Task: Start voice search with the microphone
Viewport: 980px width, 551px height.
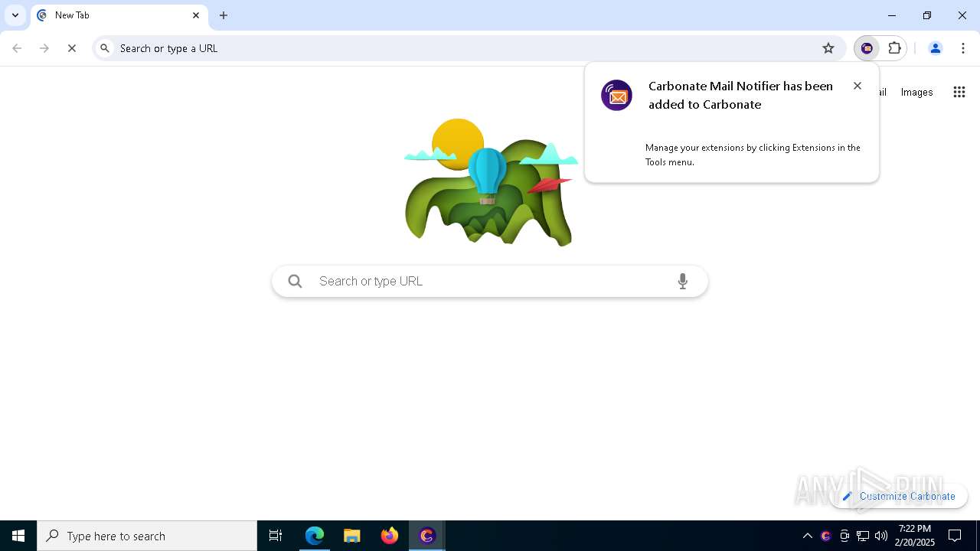Action: click(683, 281)
